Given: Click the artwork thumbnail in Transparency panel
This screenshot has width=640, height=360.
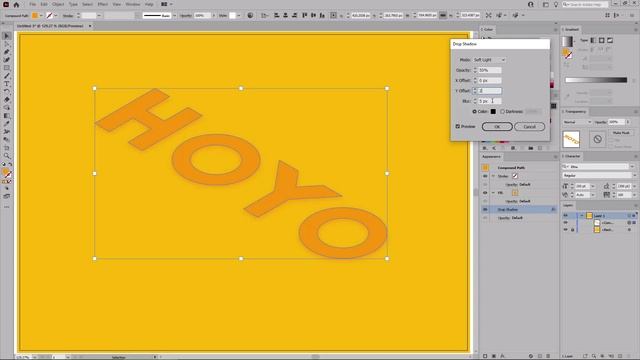Looking at the screenshot, I should (x=571, y=139).
